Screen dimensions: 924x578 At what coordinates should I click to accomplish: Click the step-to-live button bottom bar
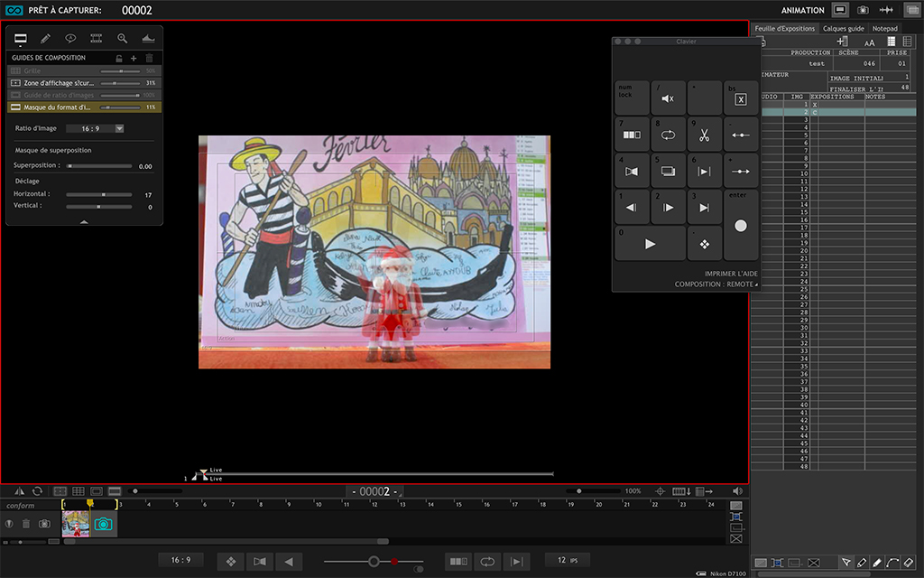pos(517,562)
